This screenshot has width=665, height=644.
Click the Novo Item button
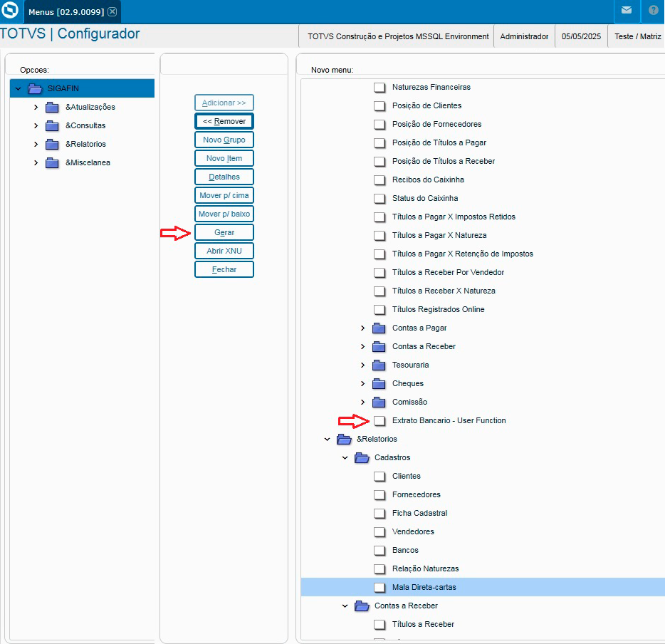point(224,158)
